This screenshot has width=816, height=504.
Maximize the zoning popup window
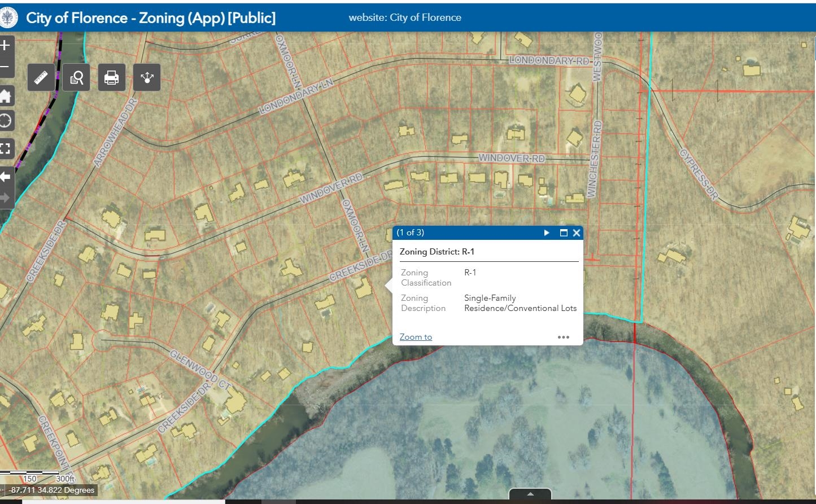(x=563, y=233)
